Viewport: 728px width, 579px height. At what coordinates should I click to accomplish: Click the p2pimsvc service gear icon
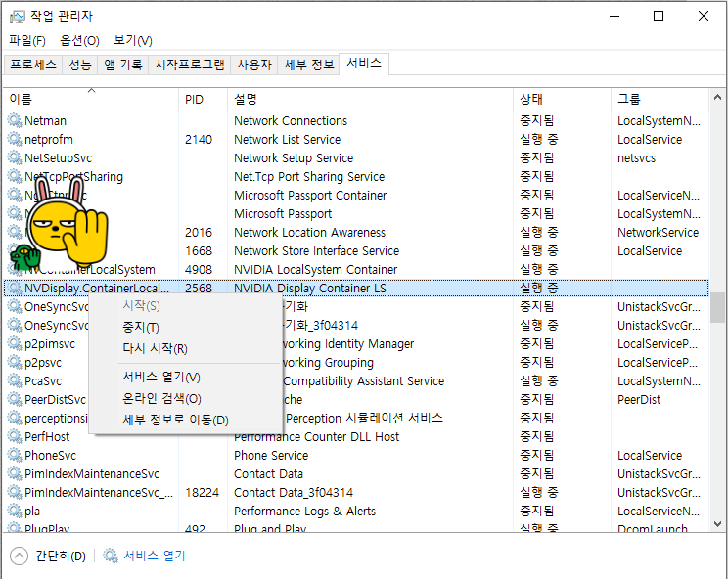click(15, 344)
